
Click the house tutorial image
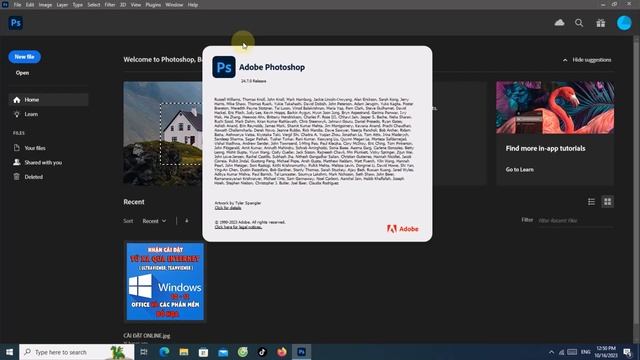point(163,133)
